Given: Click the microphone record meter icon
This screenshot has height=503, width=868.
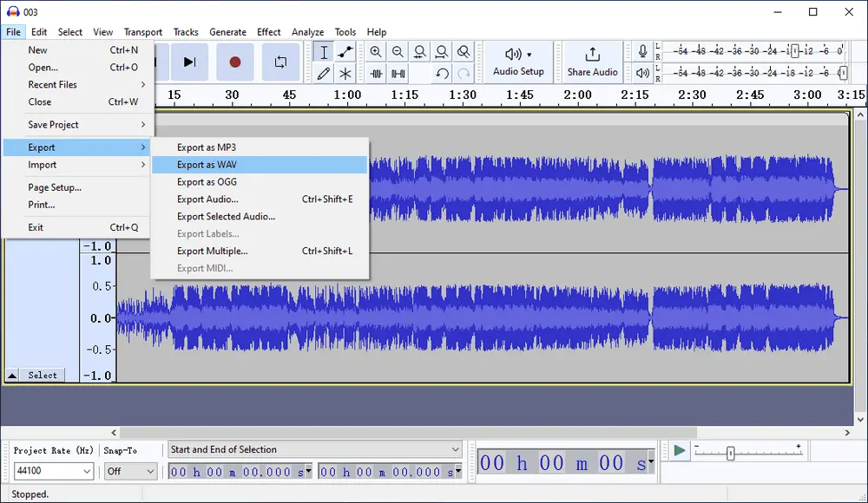Looking at the screenshot, I should tap(642, 52).
